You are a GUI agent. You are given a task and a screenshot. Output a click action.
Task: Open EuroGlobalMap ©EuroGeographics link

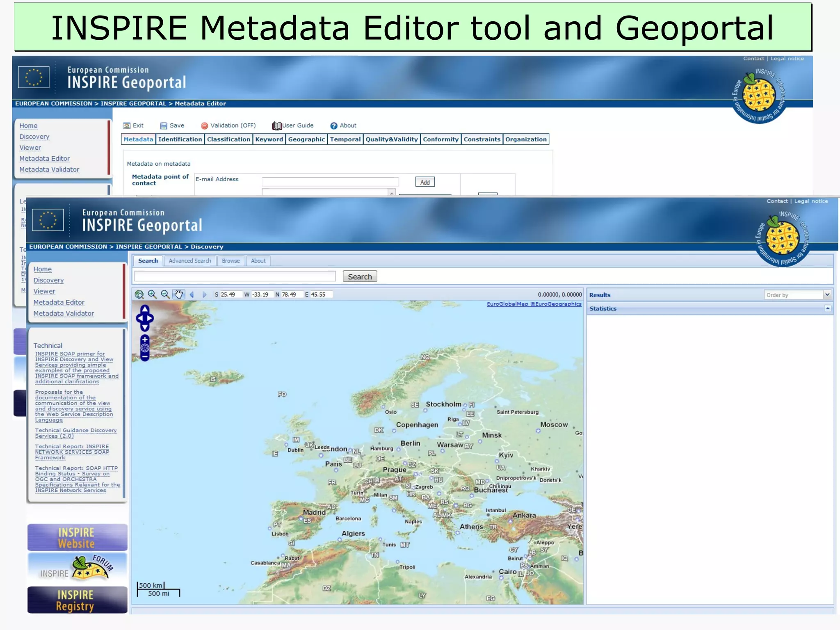pos(534,304)
